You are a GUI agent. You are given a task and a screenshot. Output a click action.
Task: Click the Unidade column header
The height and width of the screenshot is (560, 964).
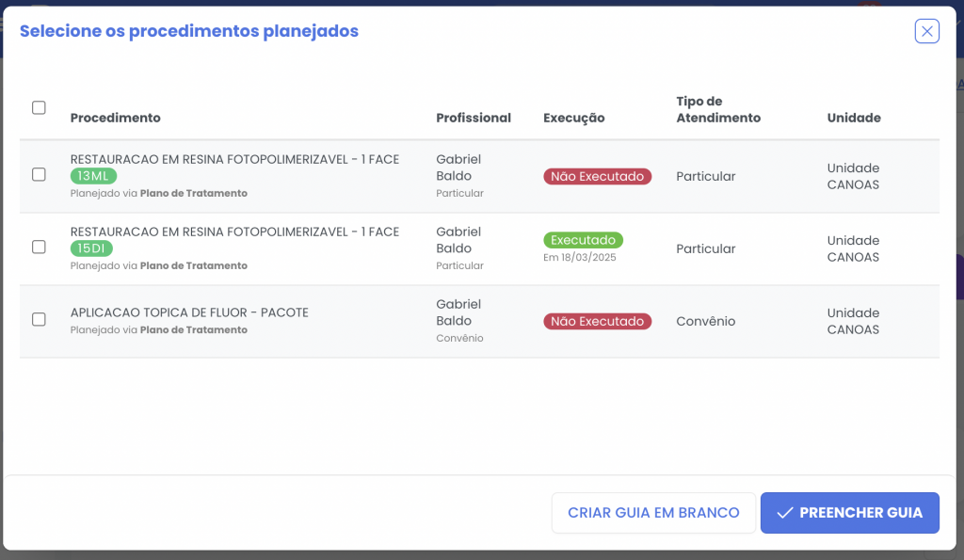click(x=854, y=118)
